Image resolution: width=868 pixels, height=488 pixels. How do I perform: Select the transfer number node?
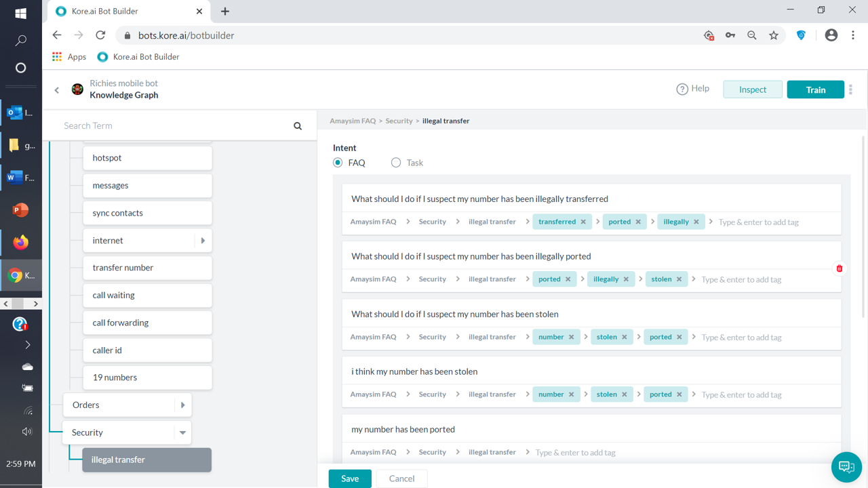pos(148,268)
